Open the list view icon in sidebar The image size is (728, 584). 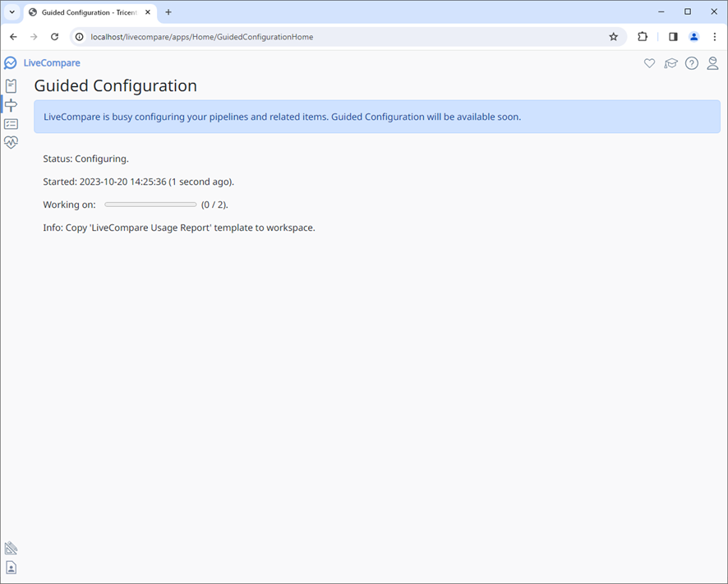(11, 123)
